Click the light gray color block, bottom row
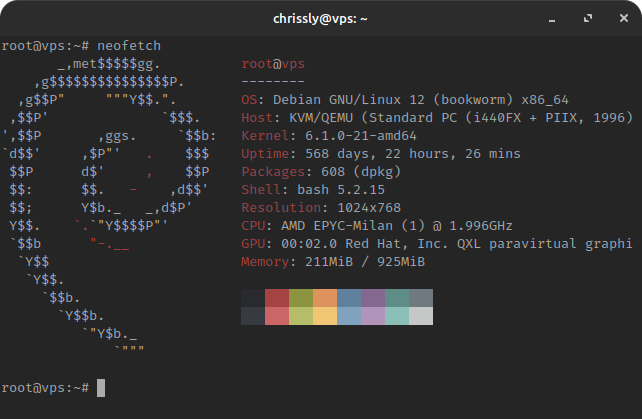 [421, 316]
